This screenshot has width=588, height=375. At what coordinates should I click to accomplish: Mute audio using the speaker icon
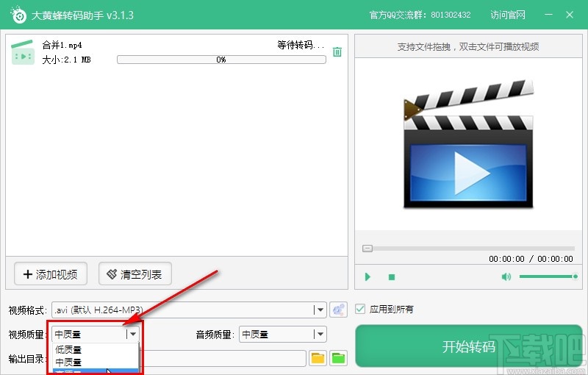coord(506,276)
